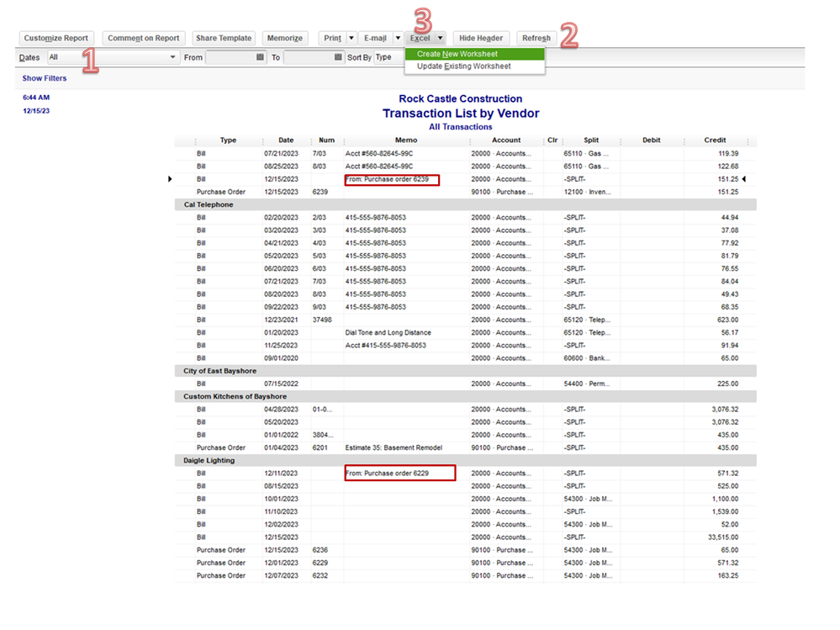840x630 pixels.
Task: Click the Share Template button
Action: pyautogui.click(x=224, y=38)
